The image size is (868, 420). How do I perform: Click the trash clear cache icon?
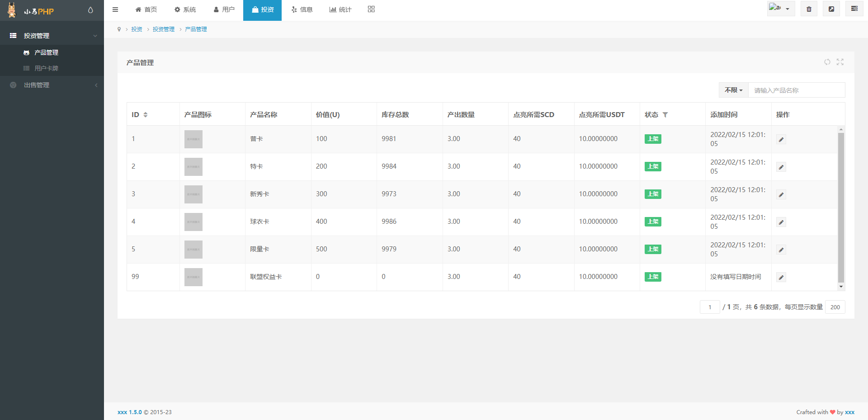point(809,9)
